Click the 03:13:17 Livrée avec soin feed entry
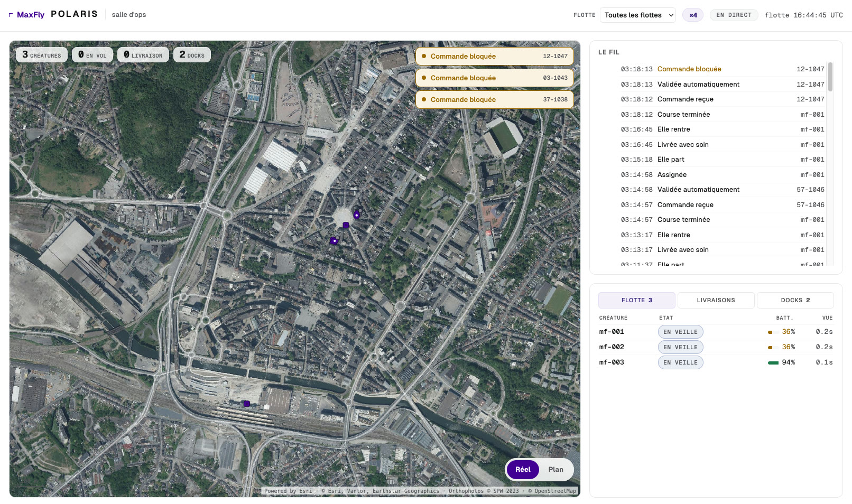852x504 pixels. coord(722,250)
